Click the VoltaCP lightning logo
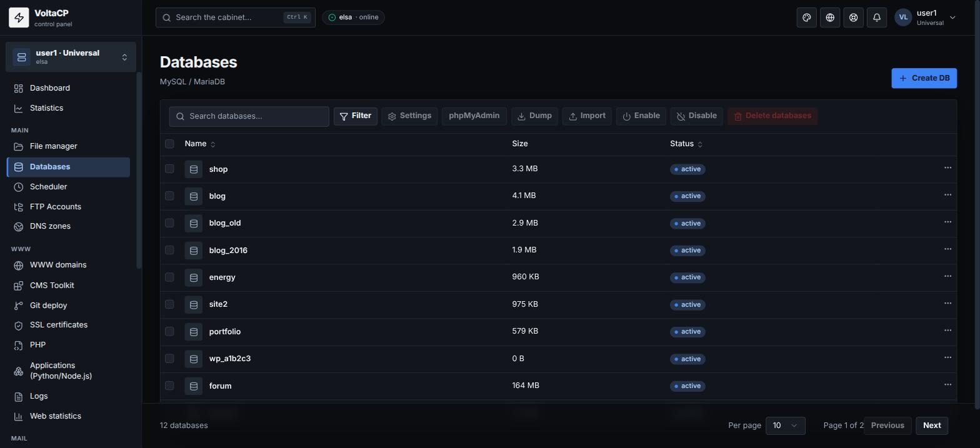980x448 pixels. click(x=19, y=17)
